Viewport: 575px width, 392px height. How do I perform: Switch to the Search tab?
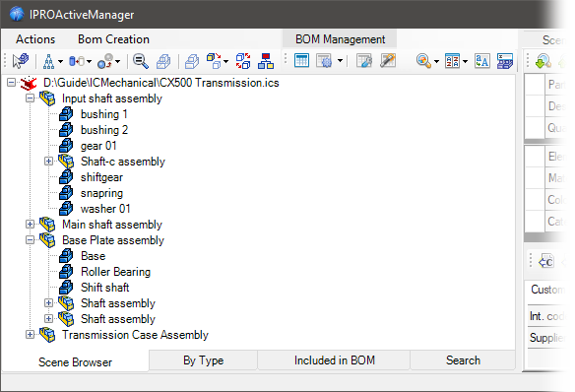463,360
